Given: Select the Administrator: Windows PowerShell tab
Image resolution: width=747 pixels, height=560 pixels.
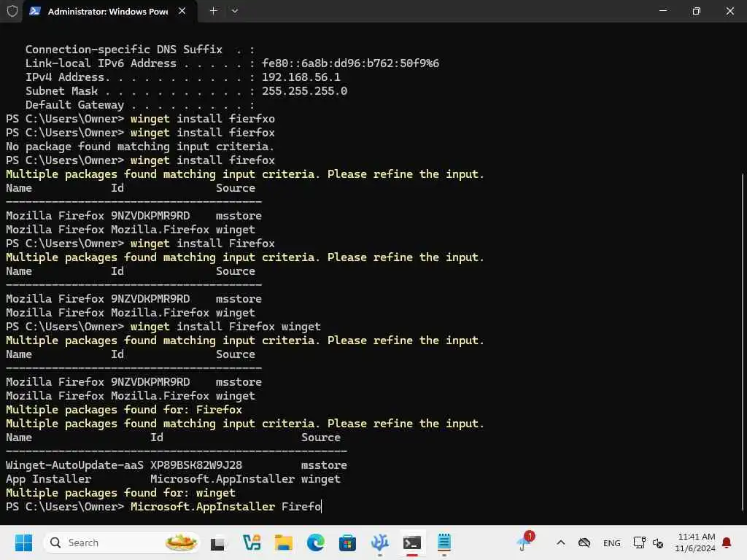Looking at the screenshot, I should pyautogui.click(x=110, y=11).
